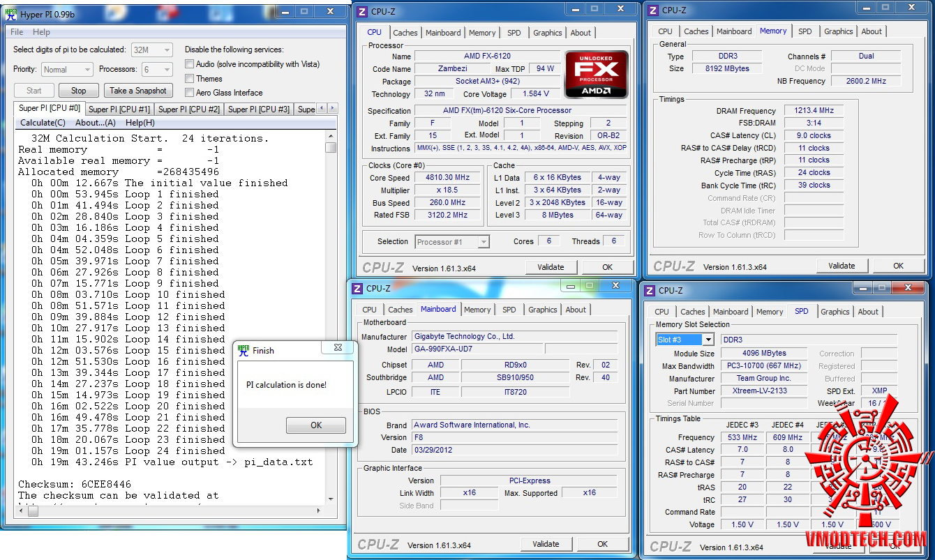Toggle the Themes checkbox
935x560 pixels.
point(190,78)
